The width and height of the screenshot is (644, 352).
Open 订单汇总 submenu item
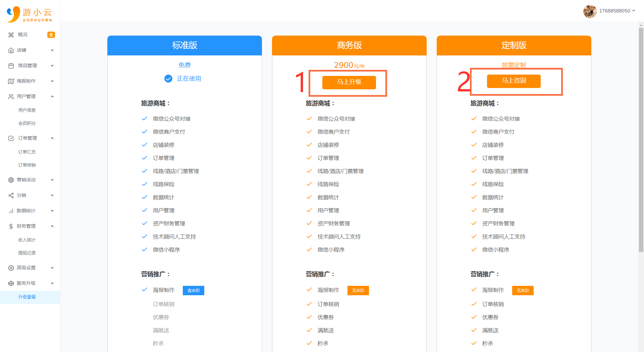click(x=27, y=152)
